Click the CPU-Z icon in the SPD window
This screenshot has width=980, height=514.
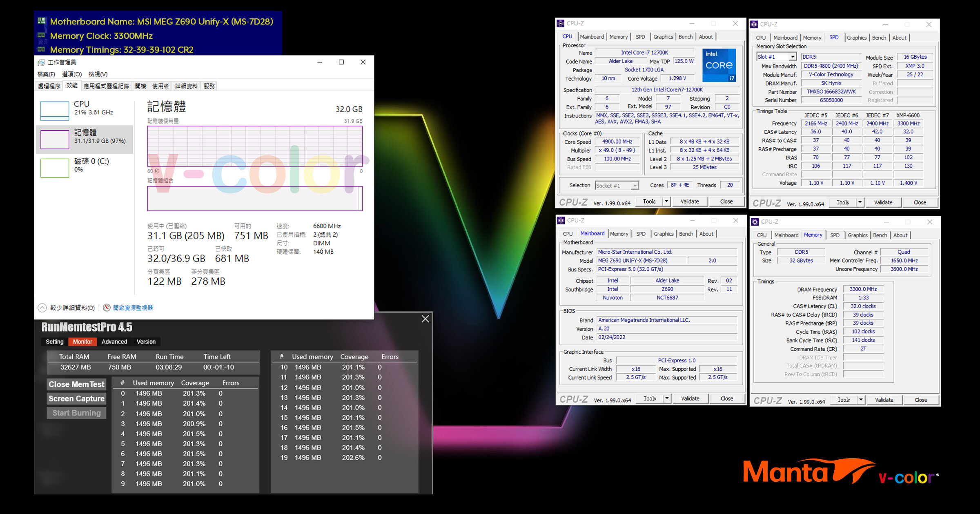tap(754, 24)
